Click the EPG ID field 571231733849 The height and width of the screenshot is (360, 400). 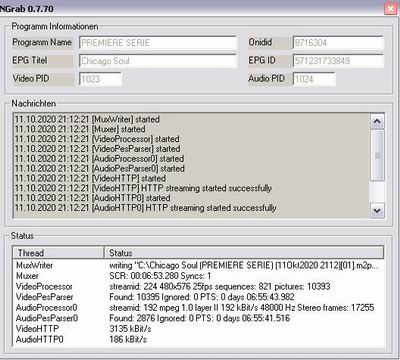[x=338, y=61]
